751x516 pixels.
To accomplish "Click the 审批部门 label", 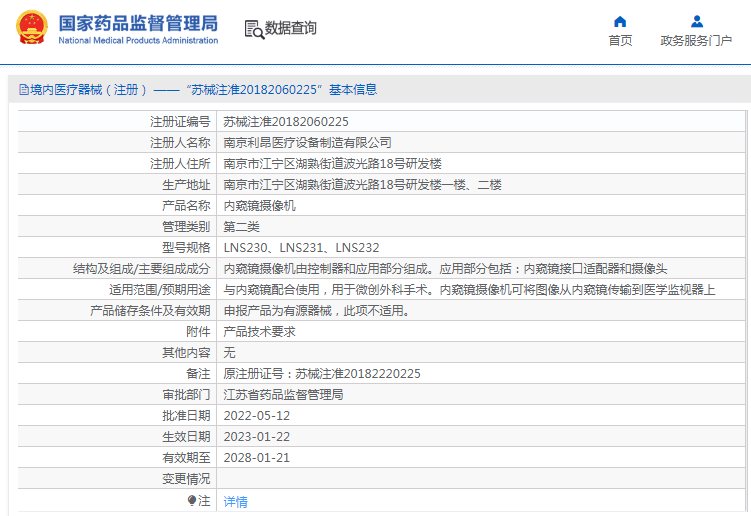I will pyautogui.click(x=186, y=395).
